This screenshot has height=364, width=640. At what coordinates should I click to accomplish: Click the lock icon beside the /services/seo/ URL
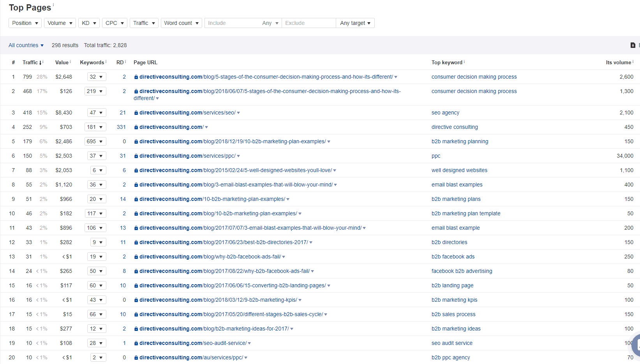[x=136, y=113]
